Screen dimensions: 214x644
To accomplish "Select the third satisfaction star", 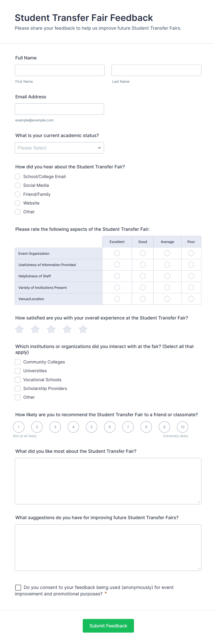I will pyautogui.click(x=51, y=329).
